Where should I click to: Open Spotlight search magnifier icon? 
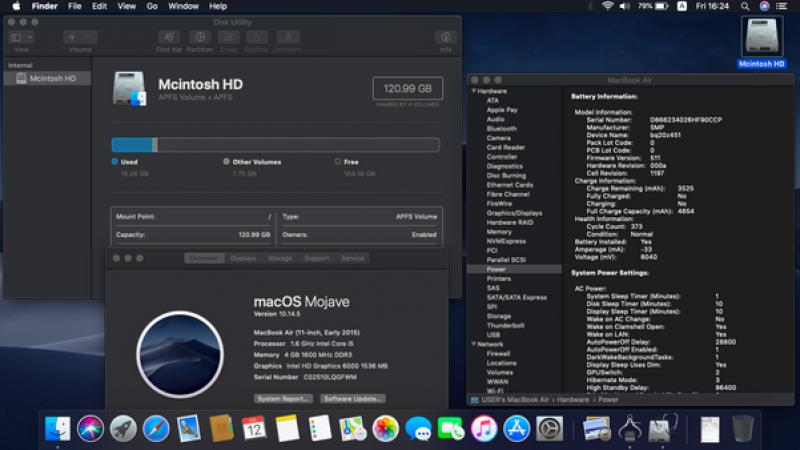click(x=745, y=6)
